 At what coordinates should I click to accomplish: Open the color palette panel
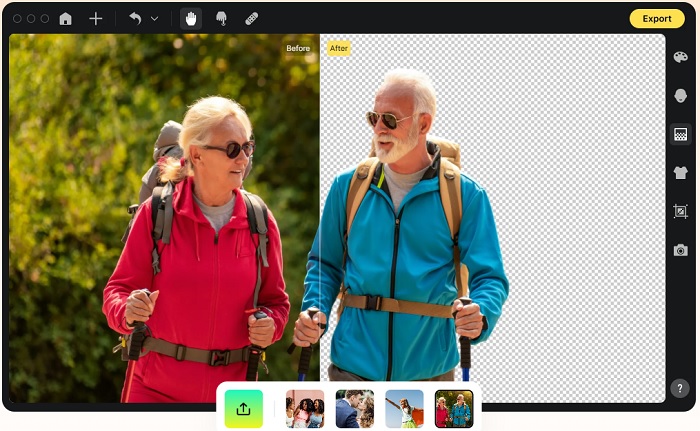point(680,57)
